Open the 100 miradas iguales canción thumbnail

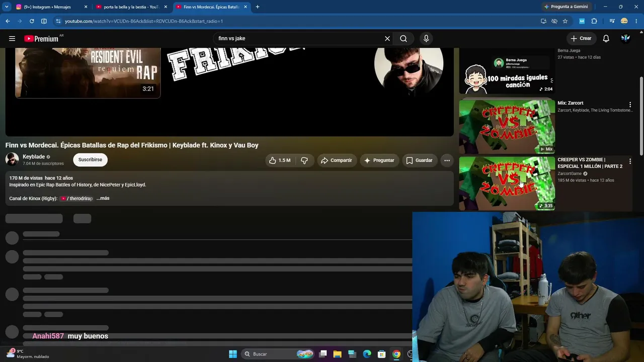click(x=507, y=72)
